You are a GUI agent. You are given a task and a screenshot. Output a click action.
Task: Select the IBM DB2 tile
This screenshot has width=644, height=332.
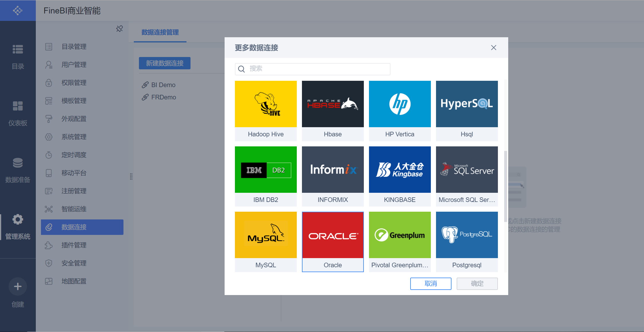pos(266,176)
